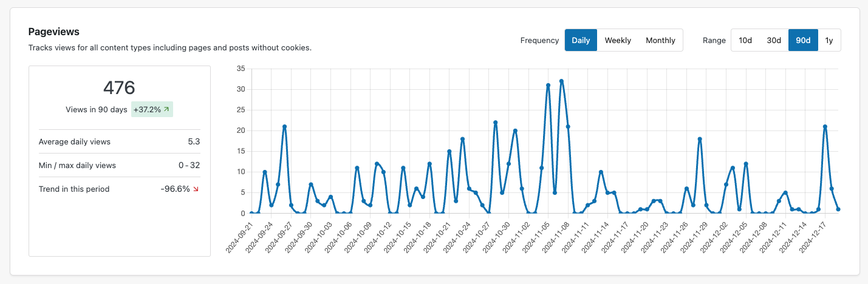Image resolution: width=868 pixels, height=284 pixels.
Task: Click the 31-view data point near 2024-11-05
Action: click(548, 85)
